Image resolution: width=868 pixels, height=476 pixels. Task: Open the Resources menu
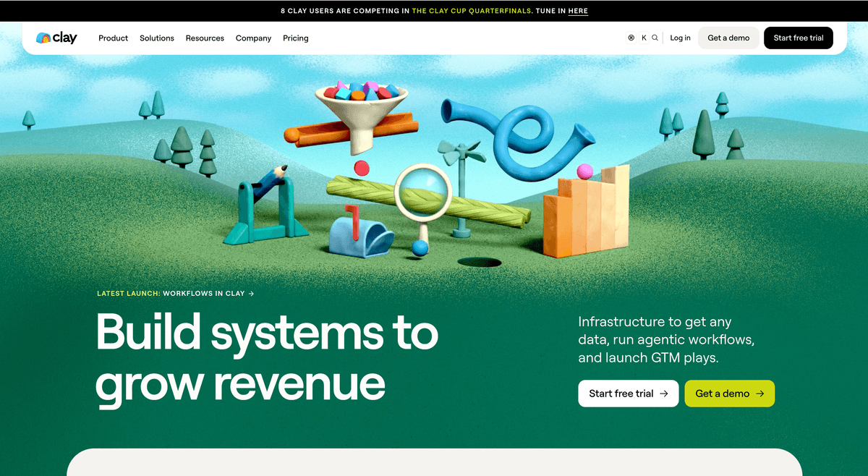pyautogui.click(x=205, y=38)
